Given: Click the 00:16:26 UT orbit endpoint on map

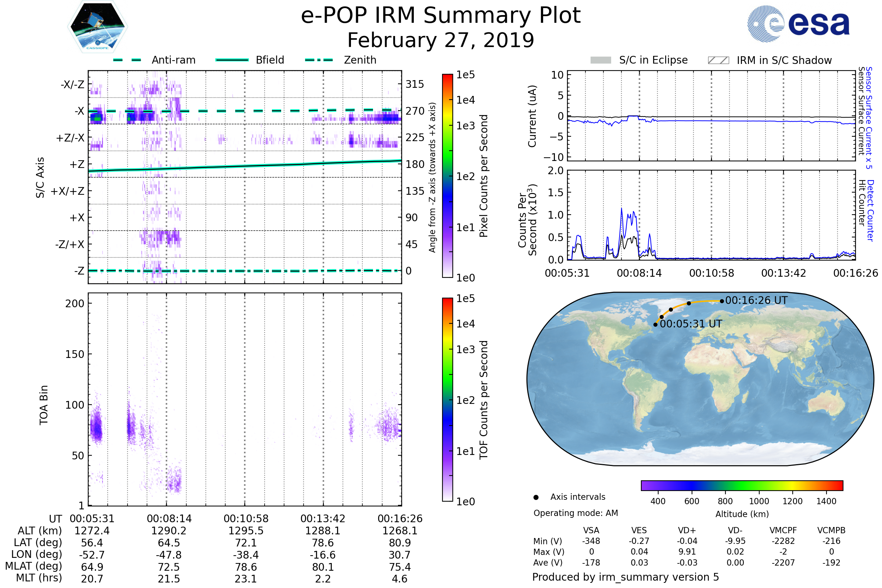Looking at the screenshot, I should coord(722,301).
